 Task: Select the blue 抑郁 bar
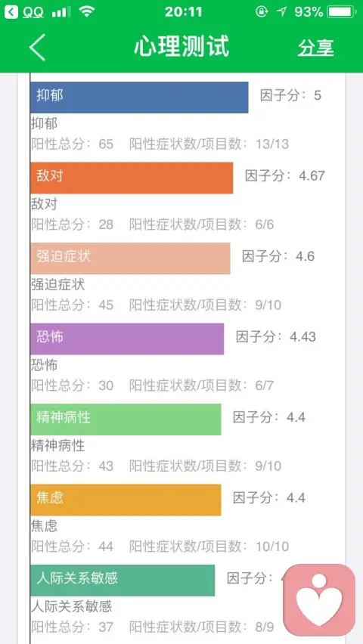click(139, 98)
